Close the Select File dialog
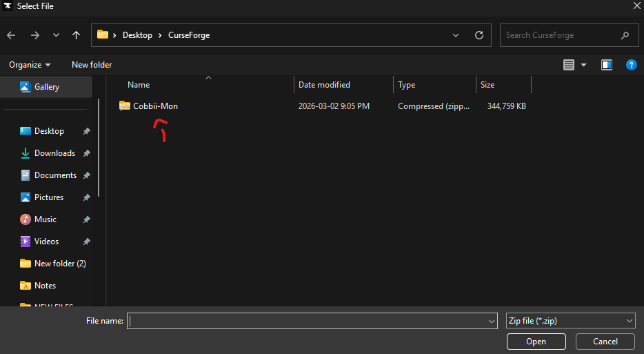The image size is (644, 354). pos(636,6)
